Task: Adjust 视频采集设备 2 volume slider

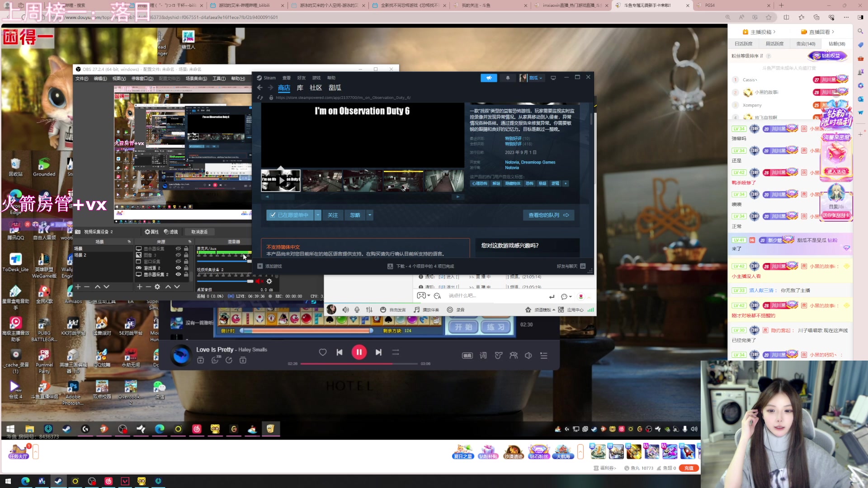Action: click(225, 281)
